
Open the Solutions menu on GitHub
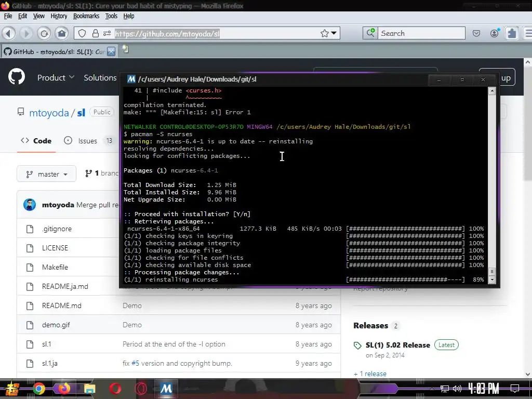point(100,78)
